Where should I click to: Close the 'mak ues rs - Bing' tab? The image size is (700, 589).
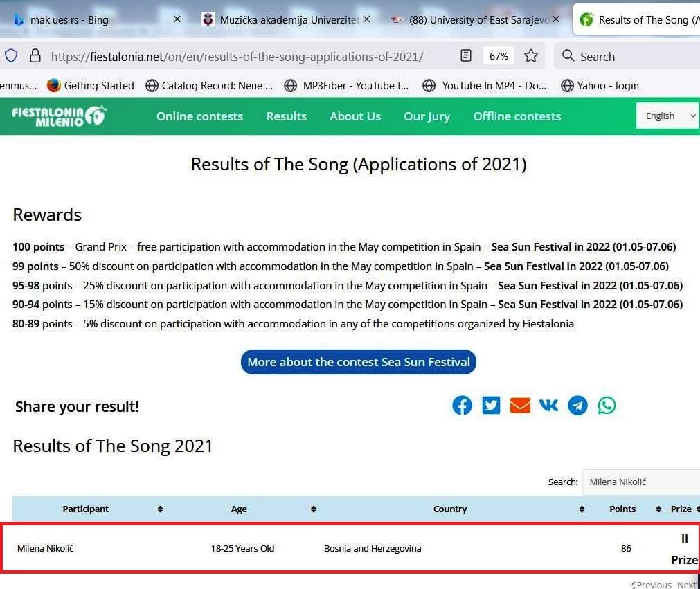pyautogui.click(x=177, y=19)
